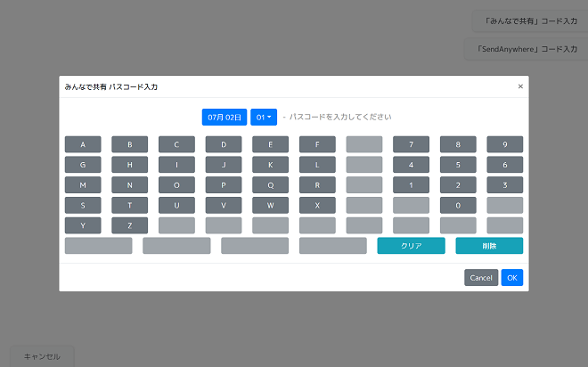588x367 pixels.
Task: Open the 01 dropdown selector
Action: coord(264,117)
